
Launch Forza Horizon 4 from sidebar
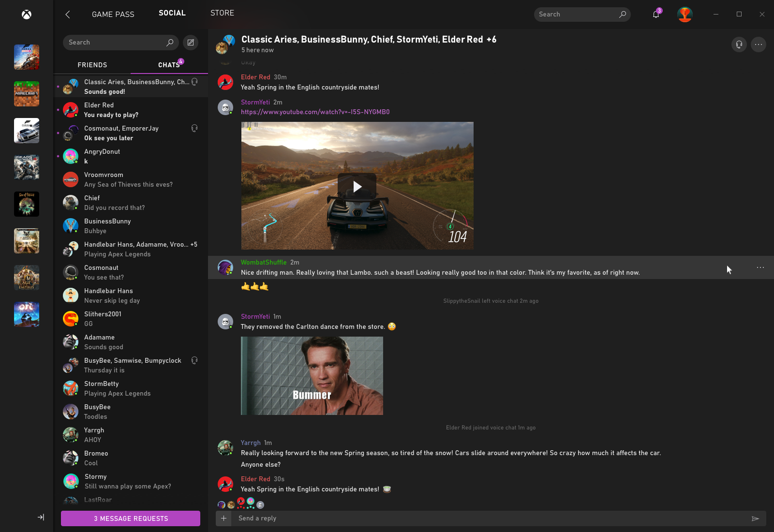27,57
